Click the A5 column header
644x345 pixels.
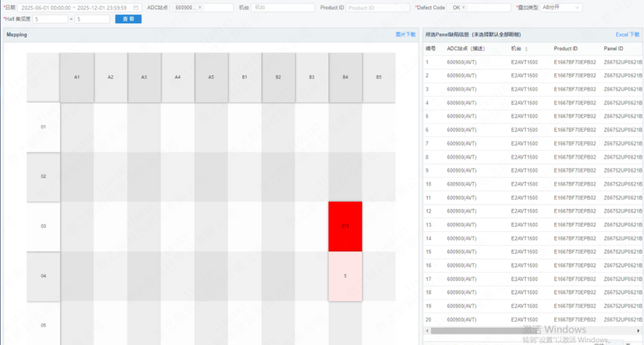tap(211, 77)
